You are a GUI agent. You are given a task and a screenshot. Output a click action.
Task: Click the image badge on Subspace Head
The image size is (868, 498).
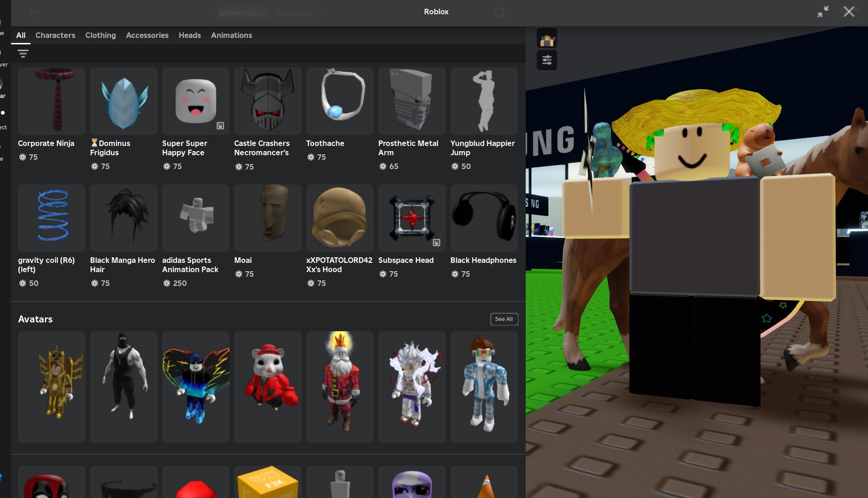tap(435, 242)
